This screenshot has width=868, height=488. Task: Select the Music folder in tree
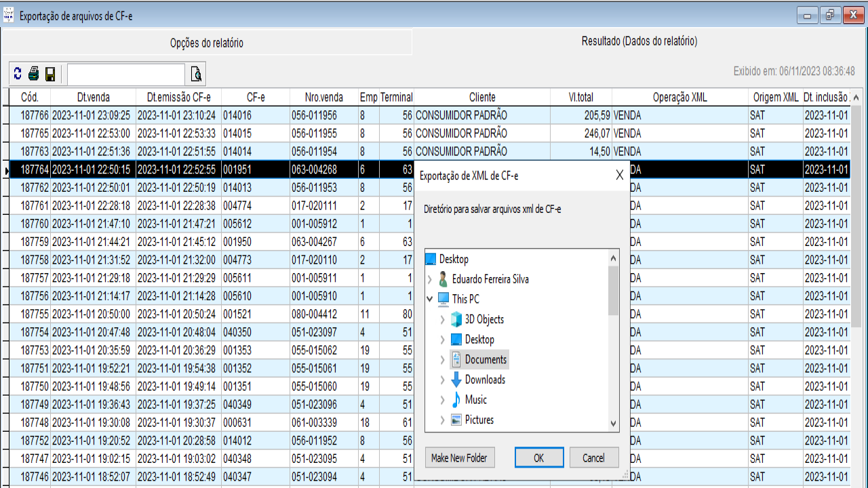click(x=475, y=400)
